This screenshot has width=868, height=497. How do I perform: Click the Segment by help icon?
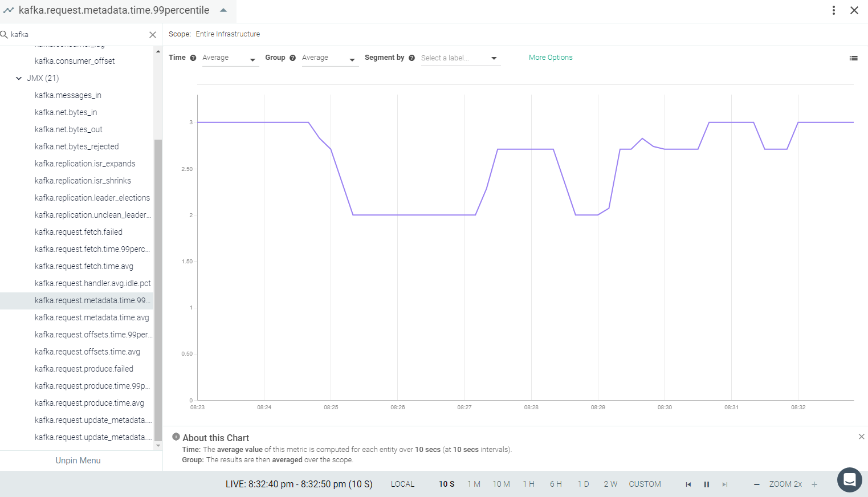[x=411, y=58]
